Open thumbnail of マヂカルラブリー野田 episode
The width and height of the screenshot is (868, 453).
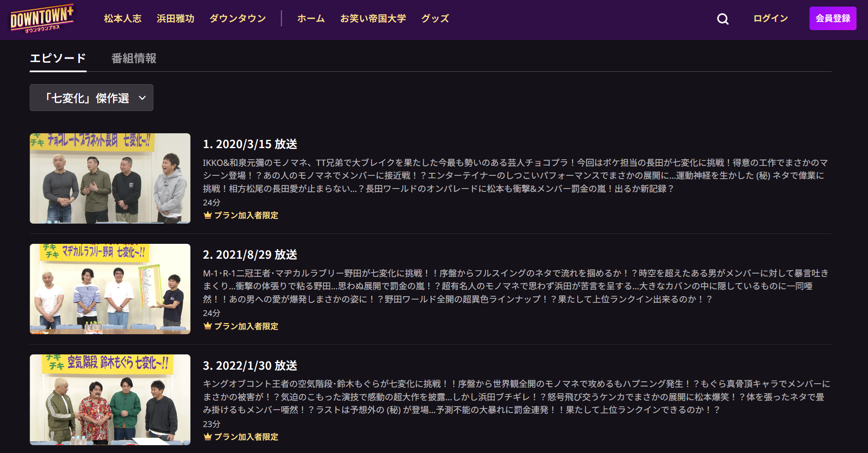[x=110, y=289]
